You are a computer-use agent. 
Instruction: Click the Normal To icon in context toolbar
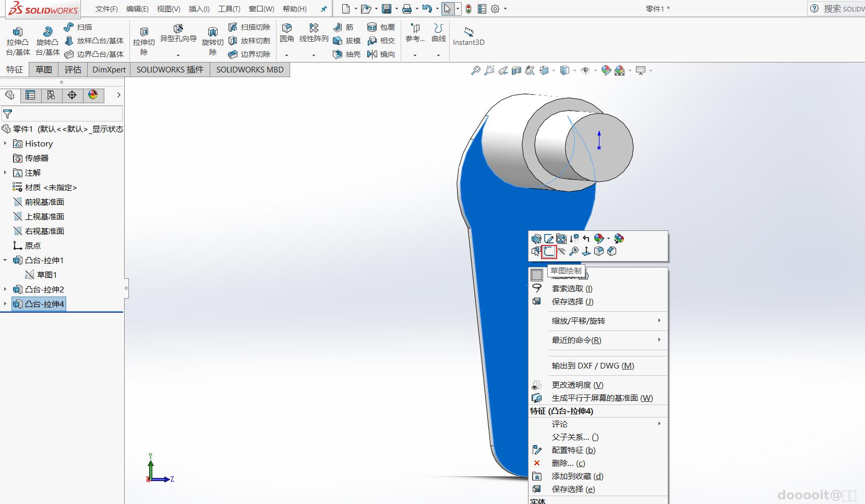point(586,252)
